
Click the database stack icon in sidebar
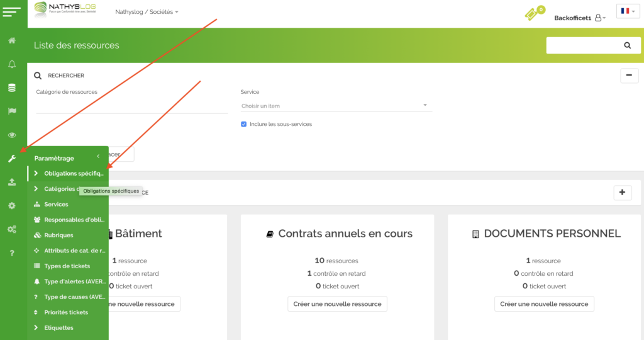pos(12,88)
